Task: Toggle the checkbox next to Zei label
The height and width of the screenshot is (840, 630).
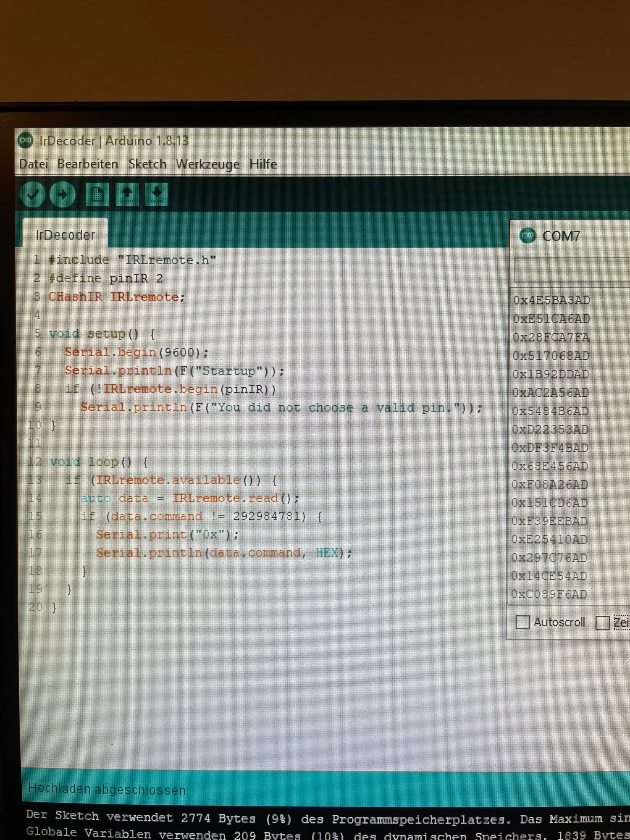Action: (x=602, y=622)
